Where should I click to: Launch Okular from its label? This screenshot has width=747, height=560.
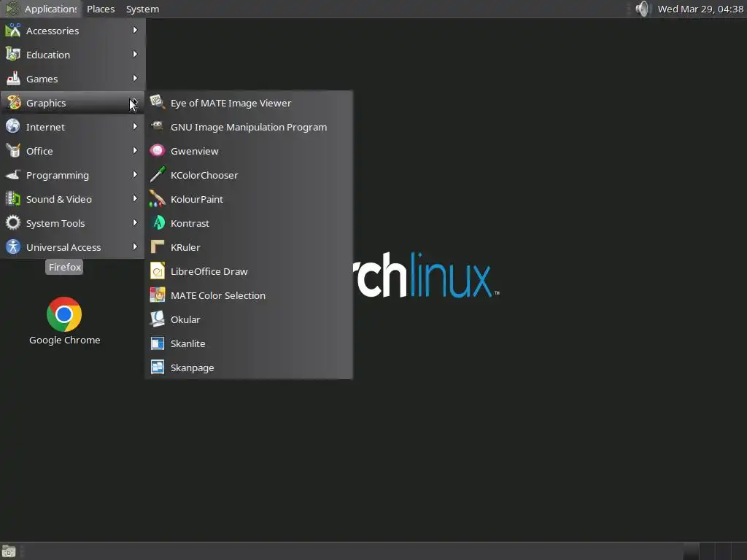pyautogui.click(x=185, y=319)
